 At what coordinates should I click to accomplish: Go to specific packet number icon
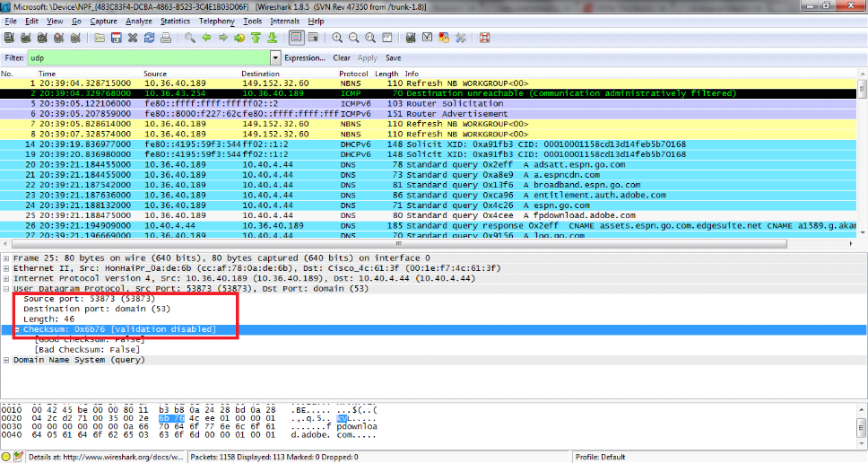tap(239, 38)
